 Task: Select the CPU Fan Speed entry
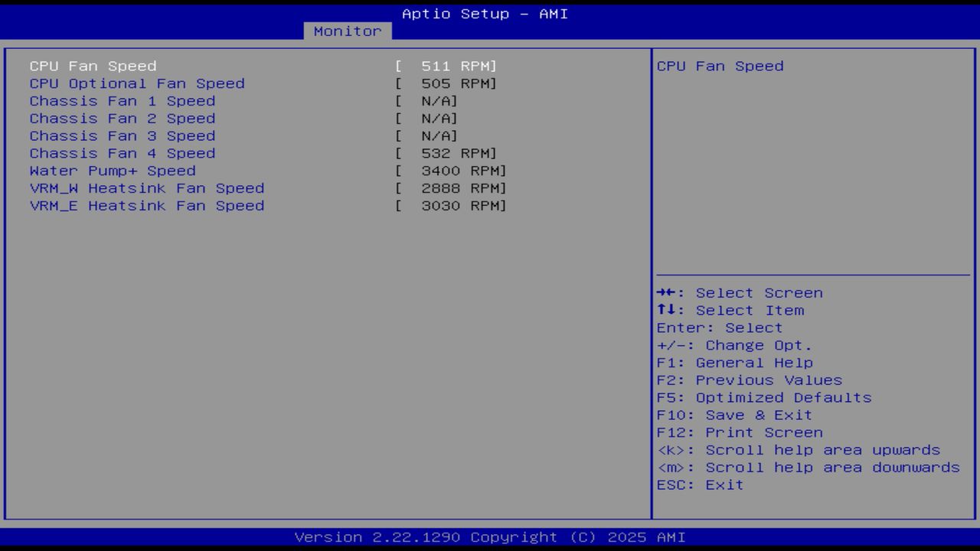coord(92,66)
